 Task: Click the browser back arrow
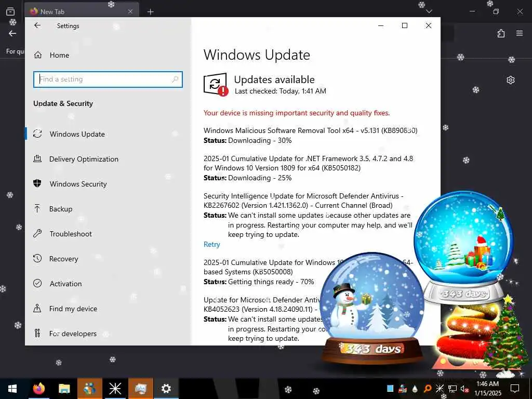point(12,33)
